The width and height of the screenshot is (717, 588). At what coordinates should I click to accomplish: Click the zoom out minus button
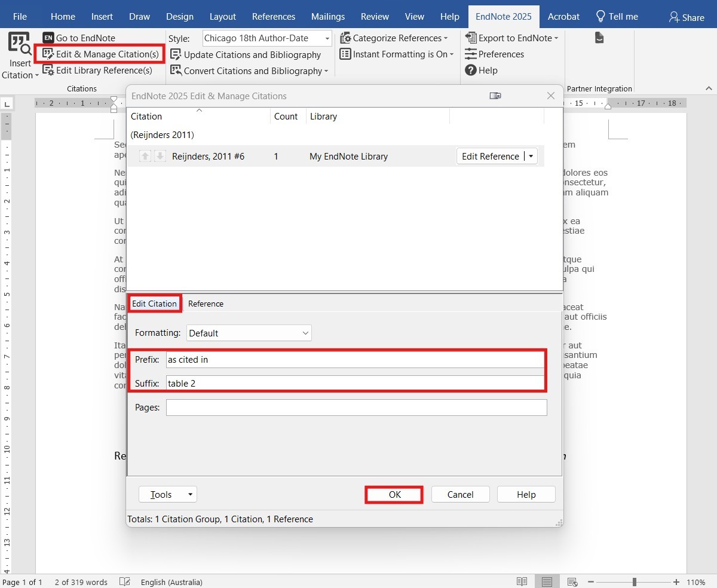click(x=591, y=582)
